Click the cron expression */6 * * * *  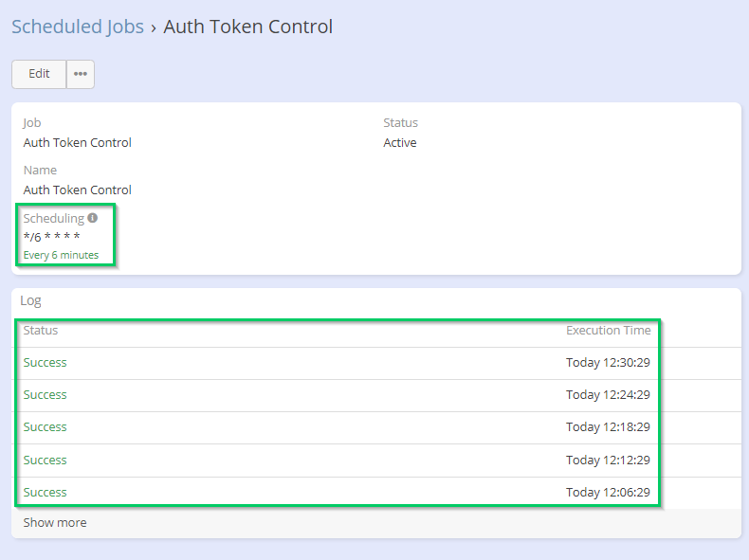pyautogui.click(x=51, y=237)
